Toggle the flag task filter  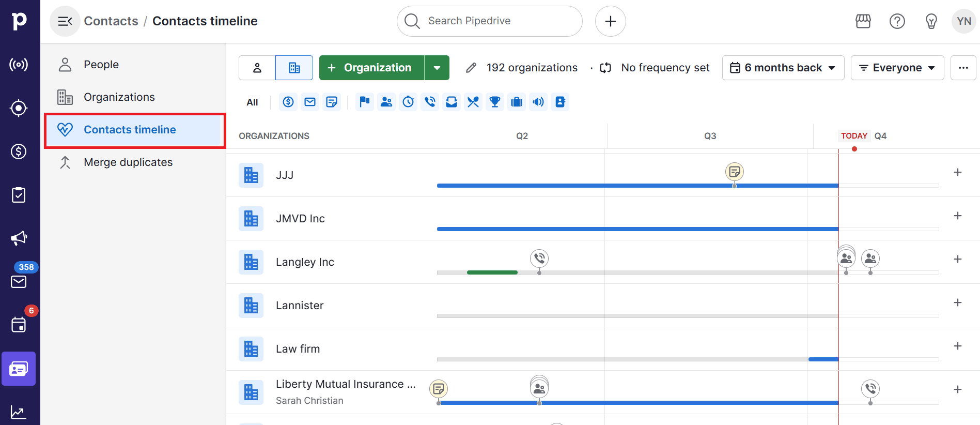click(x=365, y=102)
